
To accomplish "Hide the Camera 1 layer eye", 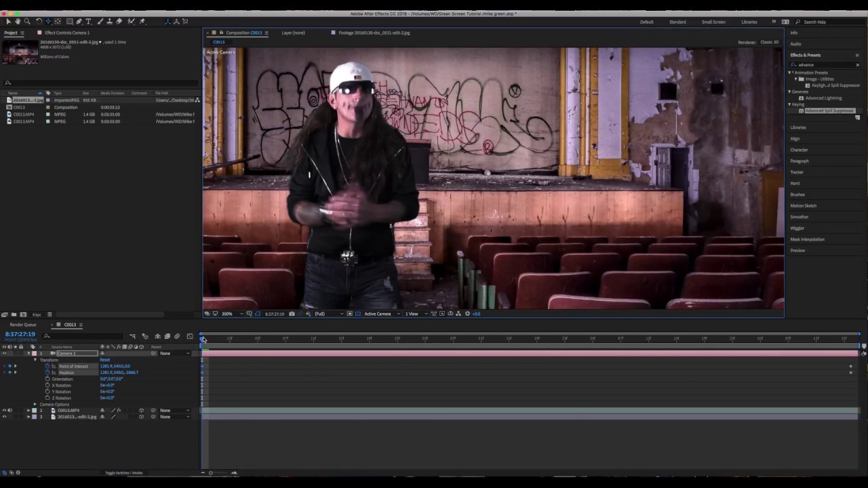I will tap(4, 353).
